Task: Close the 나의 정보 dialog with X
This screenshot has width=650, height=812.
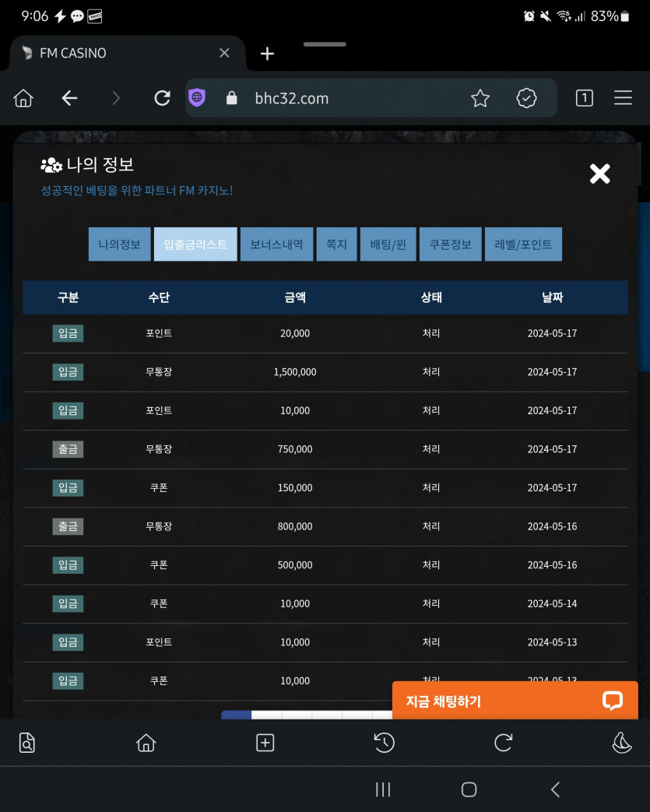Action: [x=599, y=174]
